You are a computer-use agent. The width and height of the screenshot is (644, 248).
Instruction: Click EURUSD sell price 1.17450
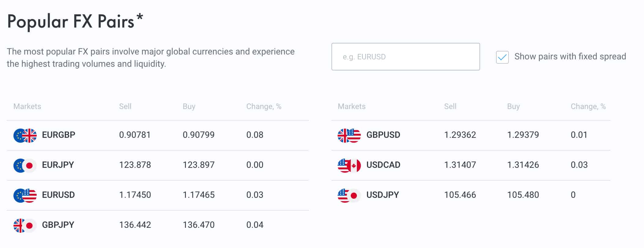[x=135, y=195]
